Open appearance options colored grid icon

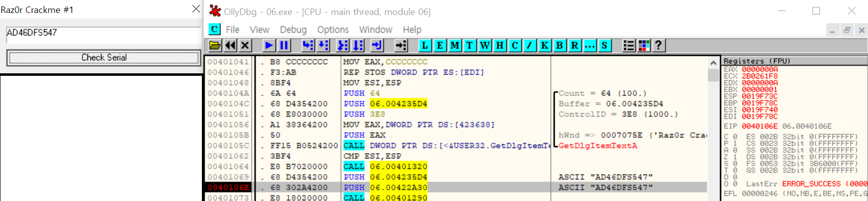pyautogui.click(x=644, y=46)
